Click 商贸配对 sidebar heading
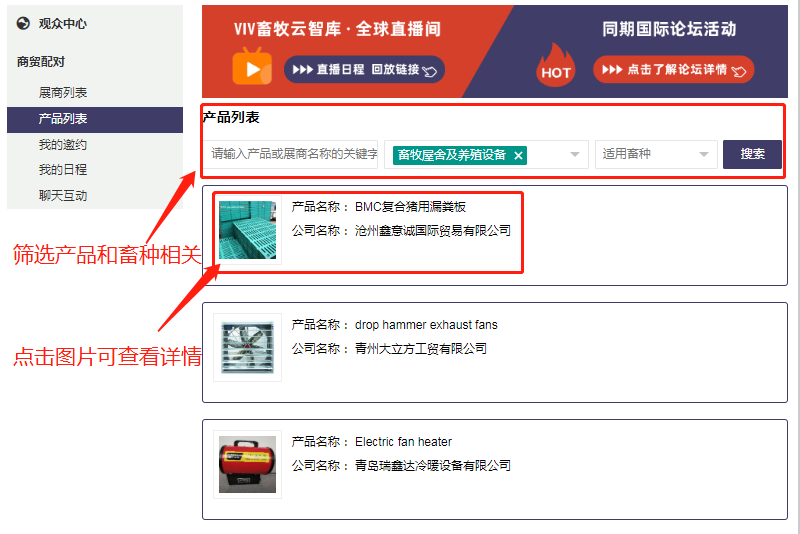 coord(41,62)
